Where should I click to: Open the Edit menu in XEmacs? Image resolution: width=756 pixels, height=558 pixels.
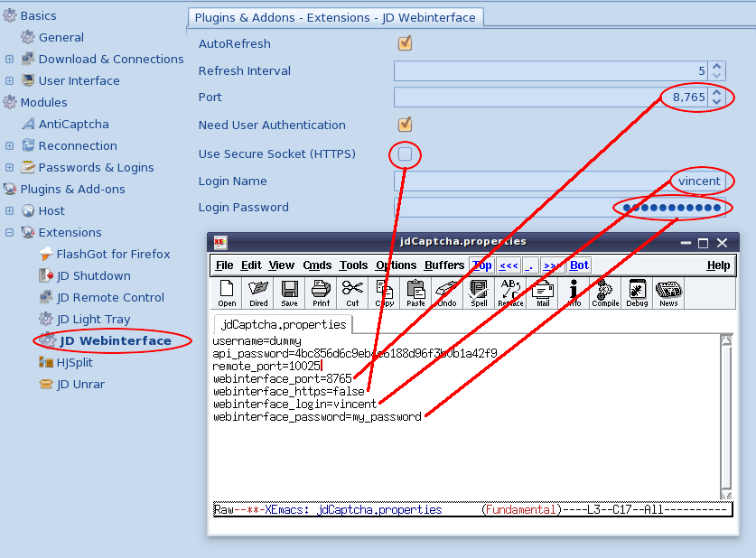tap(251, 265)
